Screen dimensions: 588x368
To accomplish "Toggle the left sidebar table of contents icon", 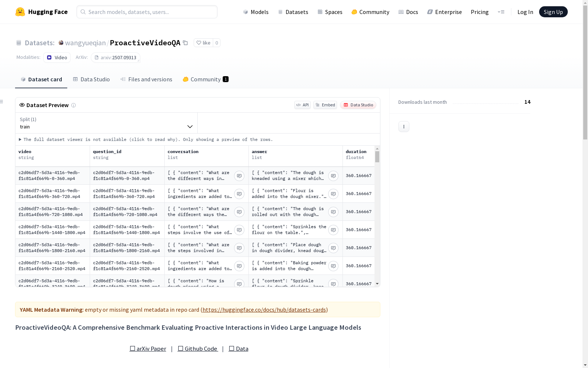I will point(2,102).
